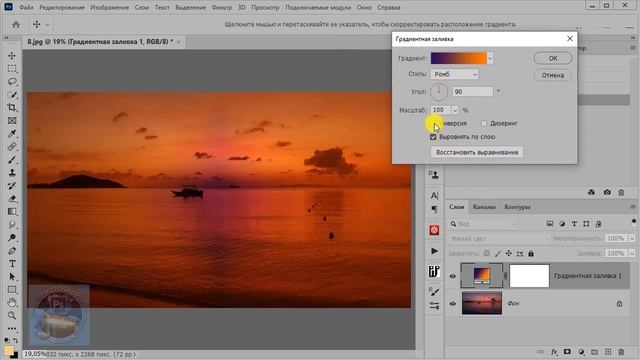The height and width of the screenshot is (360, 640).
Task: Select the Lasso tool
Action: (x=12, y=82)
